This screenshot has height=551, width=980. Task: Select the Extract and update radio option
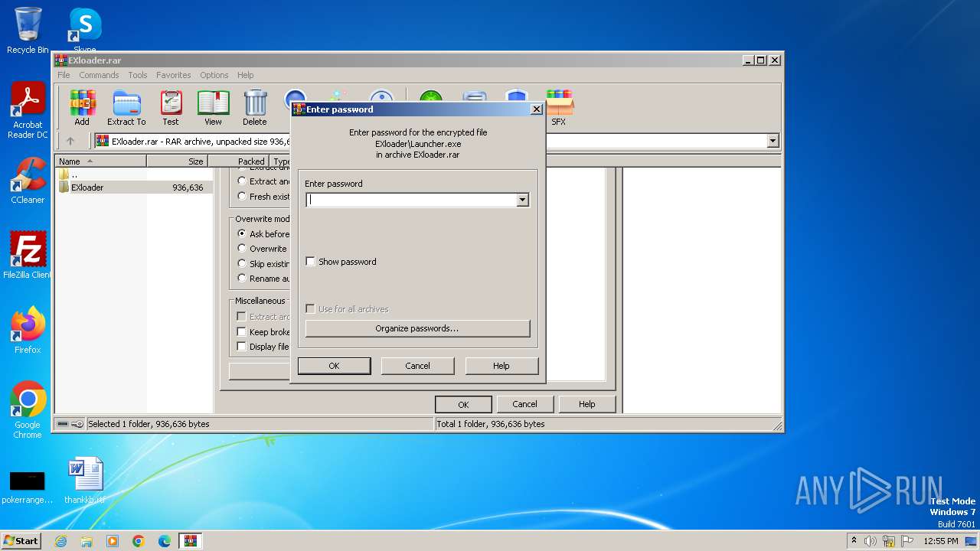242,181
